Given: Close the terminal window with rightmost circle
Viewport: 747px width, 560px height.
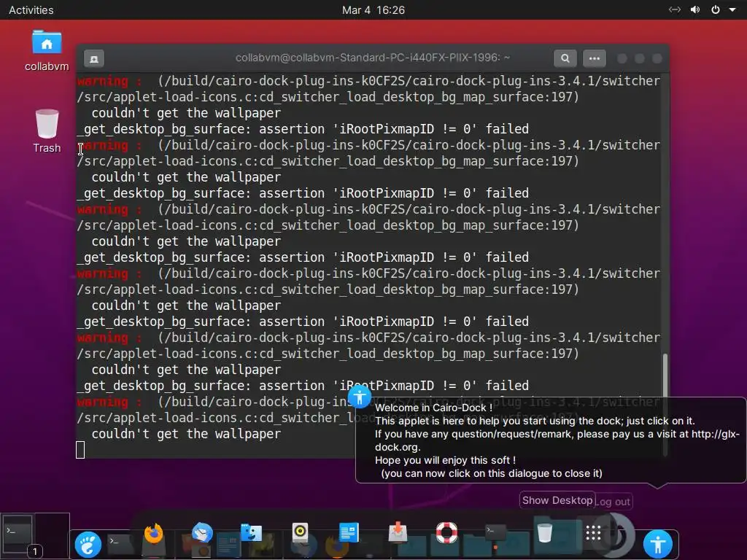Looking at the screenshot, I should (x=657, y=58).
